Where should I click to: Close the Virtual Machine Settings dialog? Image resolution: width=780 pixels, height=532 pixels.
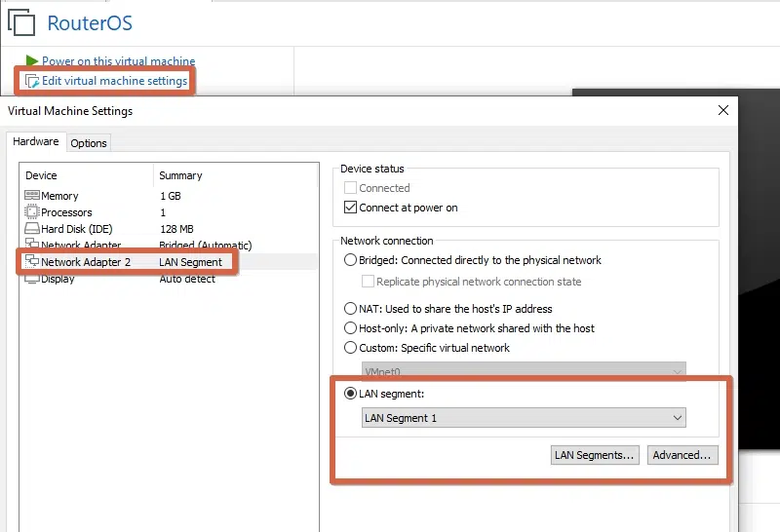click(x=721, y=111)
